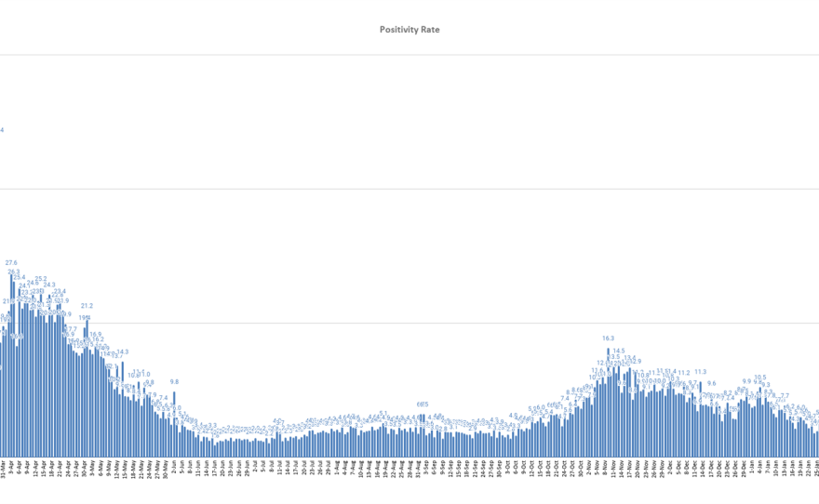Click the 16.3 data label in November
Screen dimensions: 819x504
pos(608,338)
